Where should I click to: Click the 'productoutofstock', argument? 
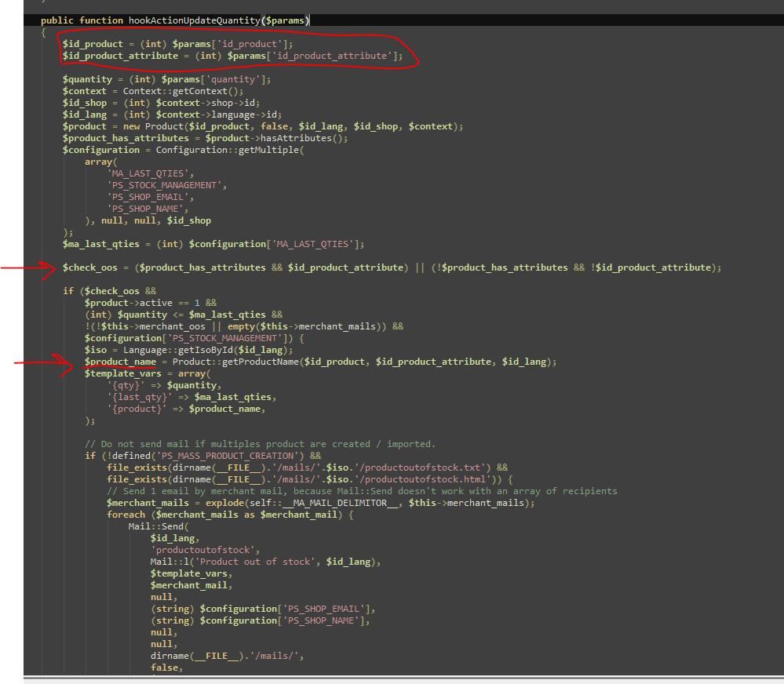pos(205,550)
